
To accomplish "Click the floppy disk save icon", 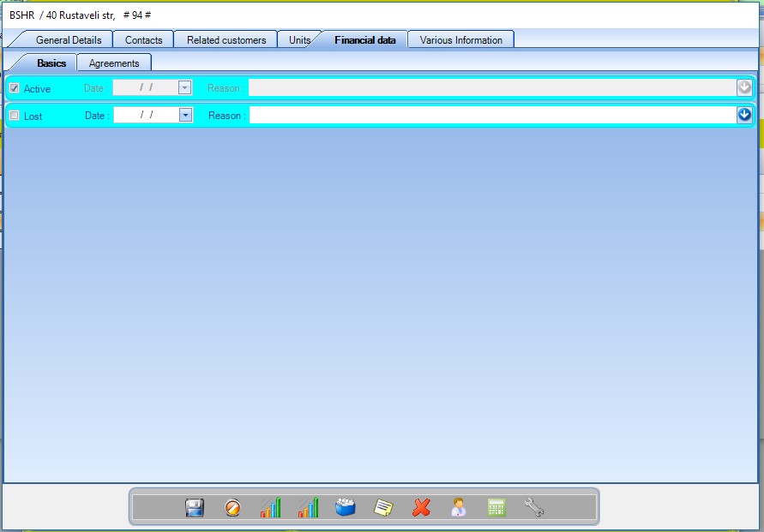I will point(195,508).
